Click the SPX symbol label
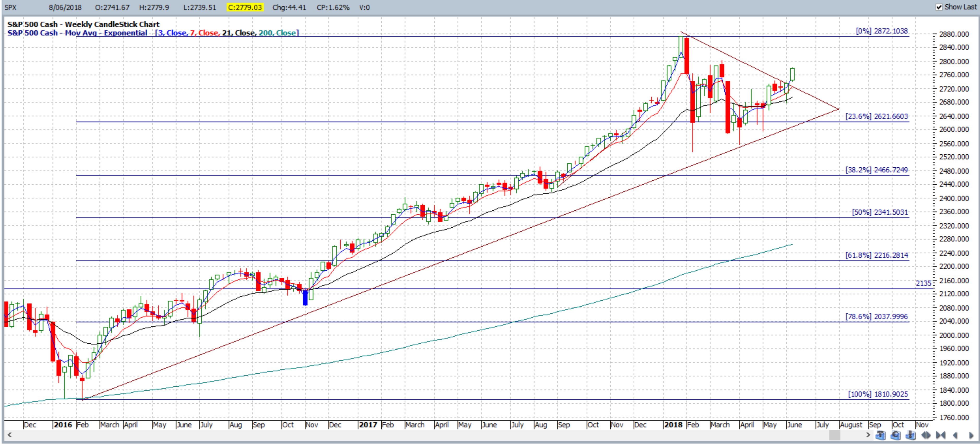 11,7
